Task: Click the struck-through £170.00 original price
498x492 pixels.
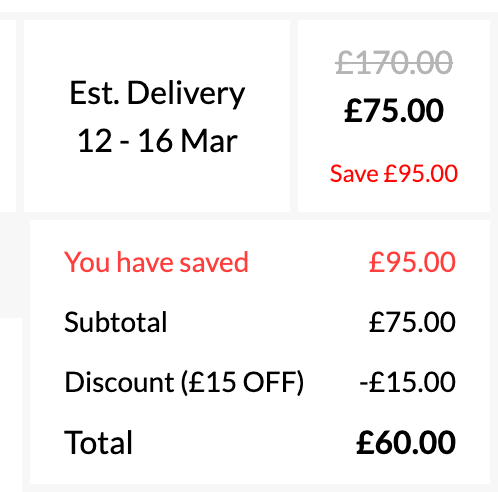Action: pos(394,63)
